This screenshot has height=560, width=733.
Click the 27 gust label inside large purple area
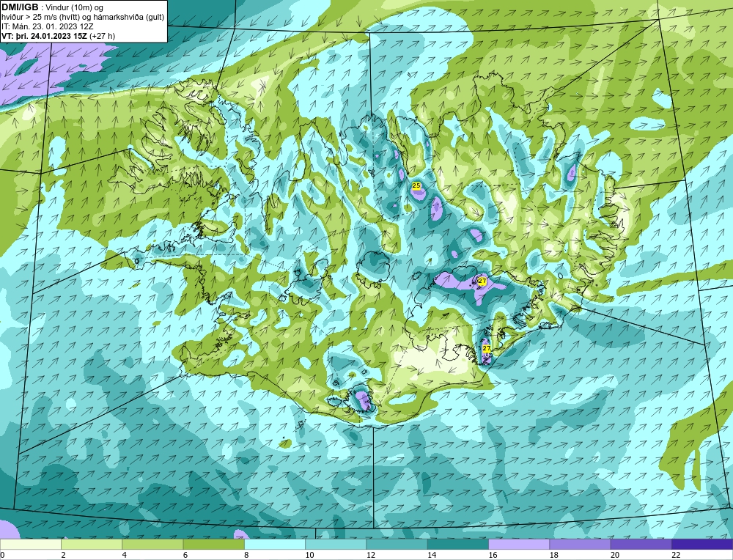pyautogui.click(x=482, y=281)
